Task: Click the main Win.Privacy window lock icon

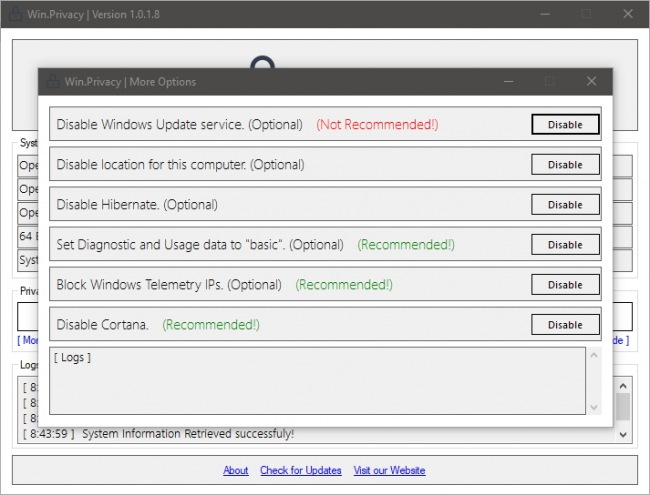Action: click(x=15, y=14)
